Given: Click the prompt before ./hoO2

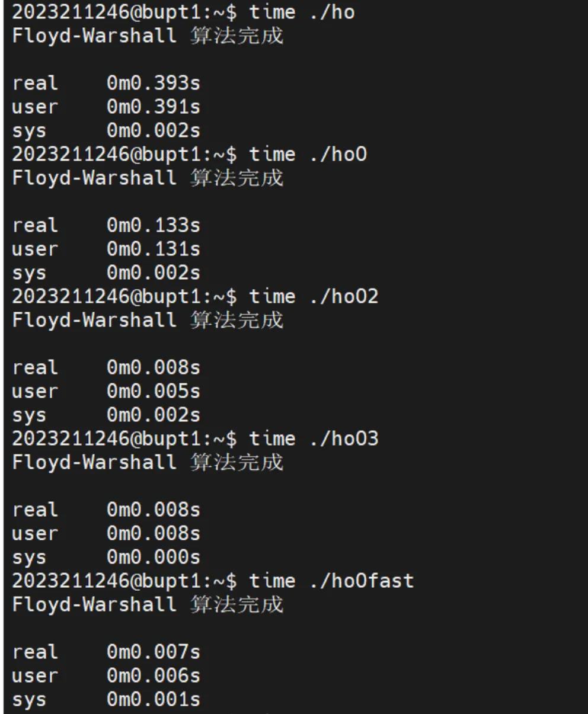Looking at the screenshot, I should (x=124, y=296).
